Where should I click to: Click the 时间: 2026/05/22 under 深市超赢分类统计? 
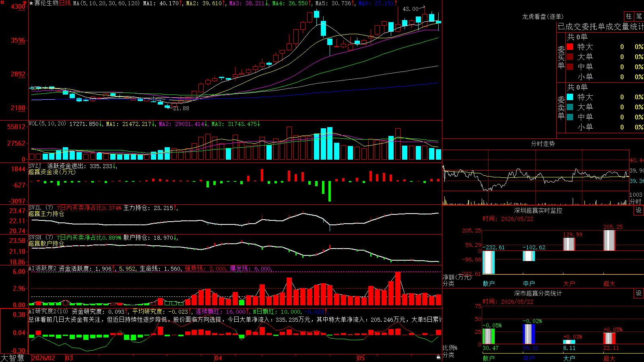508,302
